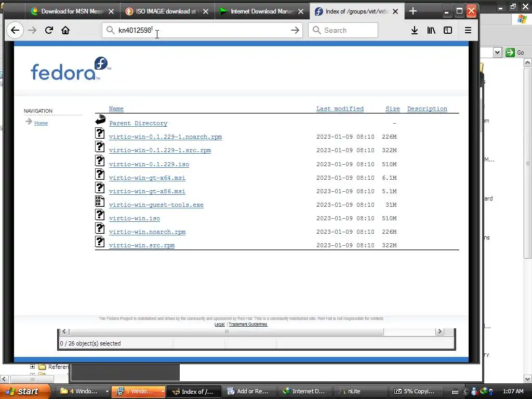Sort listing by Last modified column
Viewport: 532px width, 399px height.
pyautogui.click(x=340, y=109)
